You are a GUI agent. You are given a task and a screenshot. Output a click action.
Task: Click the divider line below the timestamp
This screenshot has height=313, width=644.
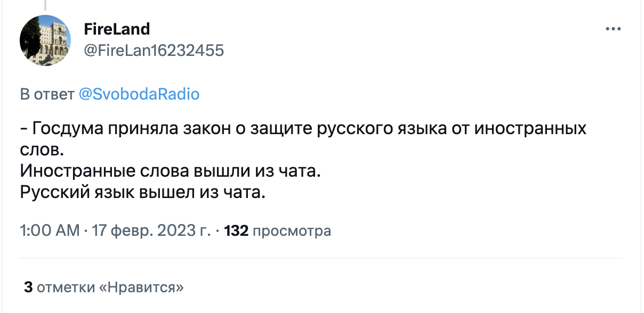321,259
